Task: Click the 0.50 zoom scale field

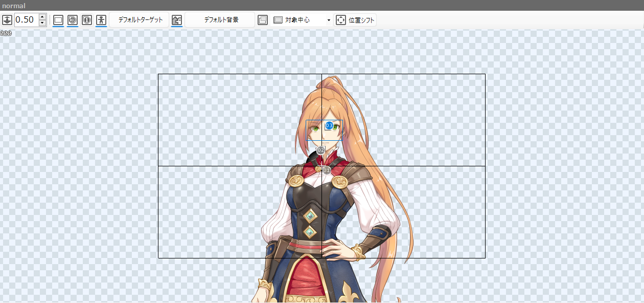Action: (26, 20)
